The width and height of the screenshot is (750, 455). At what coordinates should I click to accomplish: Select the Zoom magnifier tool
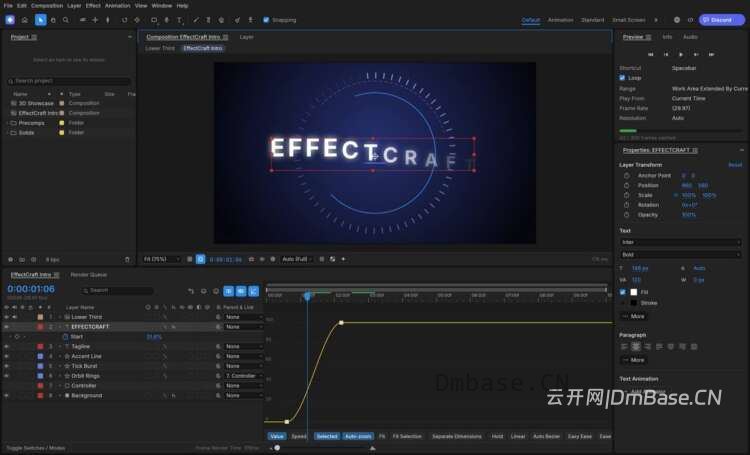pos(66,20)
